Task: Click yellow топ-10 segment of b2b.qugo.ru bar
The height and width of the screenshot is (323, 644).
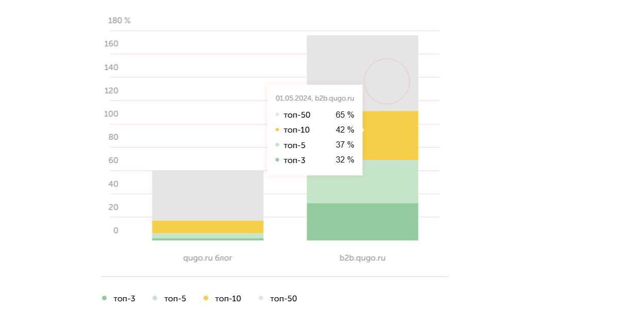Action: (x=391, y=135)
